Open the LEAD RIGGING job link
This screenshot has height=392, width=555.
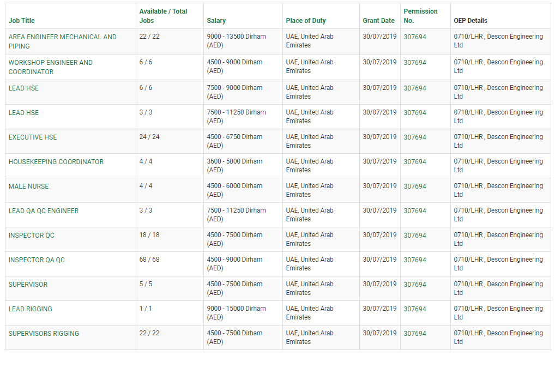click(x=30, y=309)
